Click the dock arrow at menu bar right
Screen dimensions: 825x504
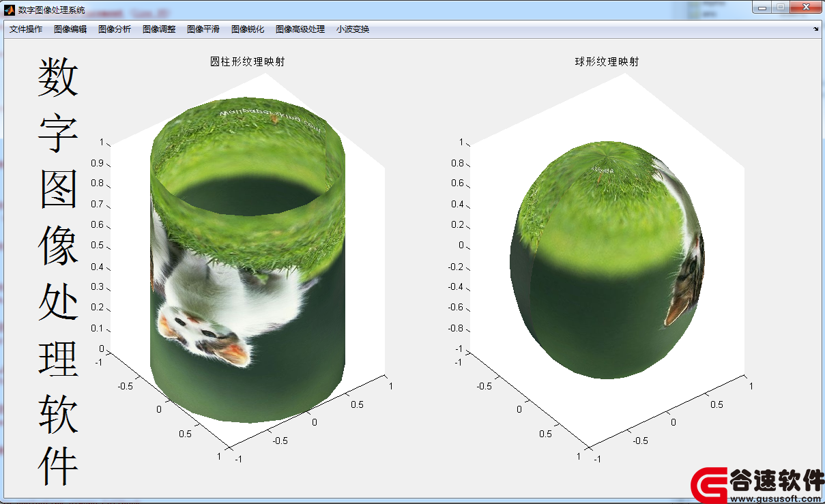tap(816, 29)
